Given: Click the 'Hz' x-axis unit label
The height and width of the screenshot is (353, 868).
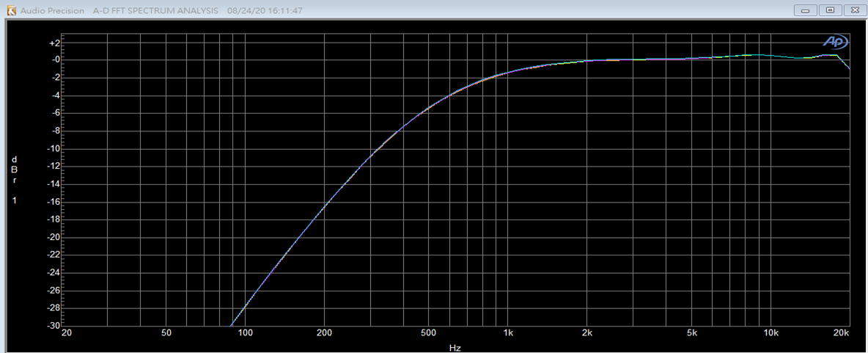Looking at the screenshot, I should [x=455, y=348].
